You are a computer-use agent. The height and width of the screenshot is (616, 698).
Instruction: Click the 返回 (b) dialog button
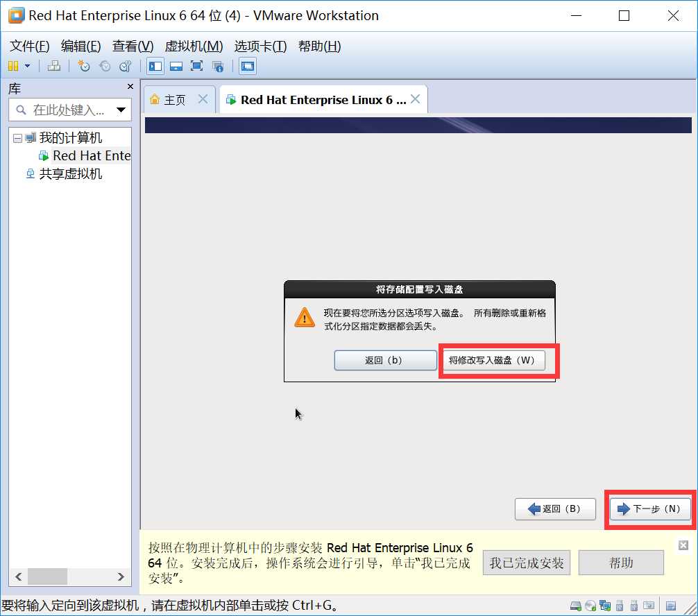click(x=386, y=360)
